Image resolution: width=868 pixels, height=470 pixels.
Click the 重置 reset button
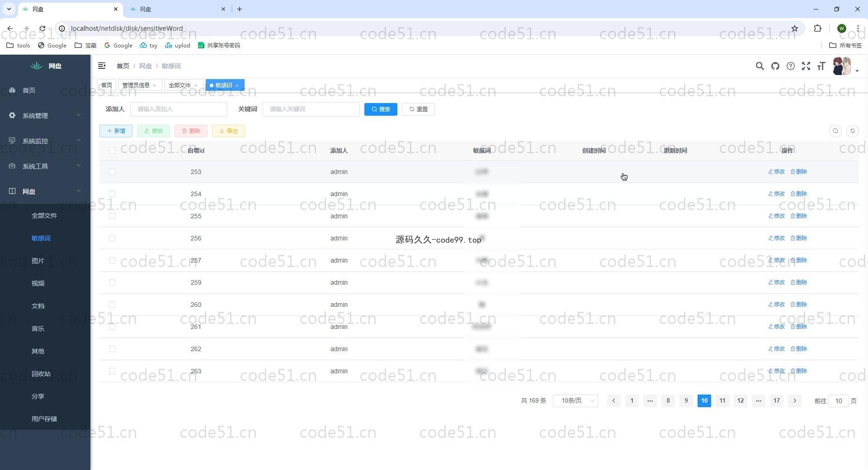point(418,109)
